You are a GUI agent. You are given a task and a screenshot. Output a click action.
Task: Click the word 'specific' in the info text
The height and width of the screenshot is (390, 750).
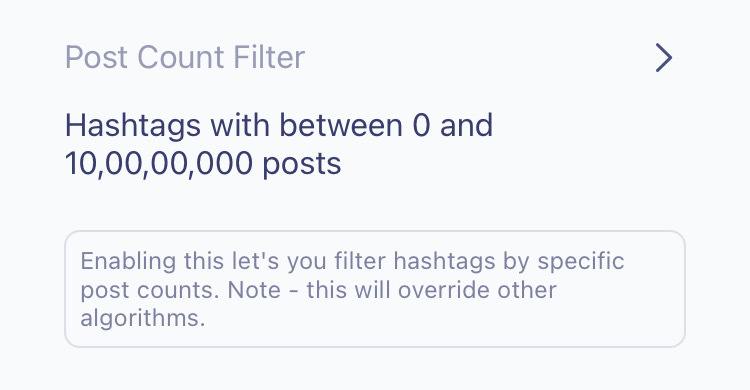tap(581, 262)
